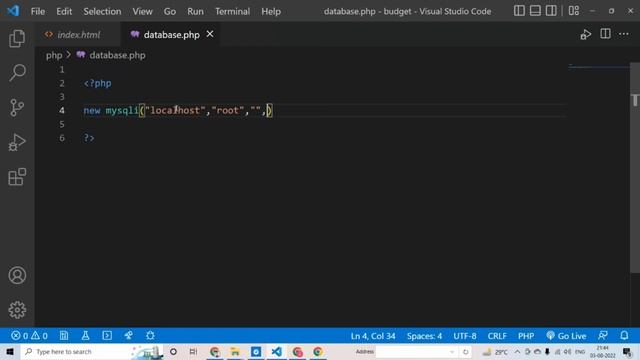The height and width of the screenshot is (360, 640).
Task: Click the save icon in status bar
Action: coord(64,336)
